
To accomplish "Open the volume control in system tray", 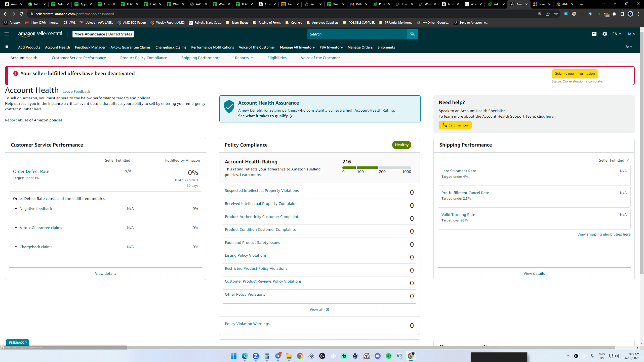I will tap(617, 356).
